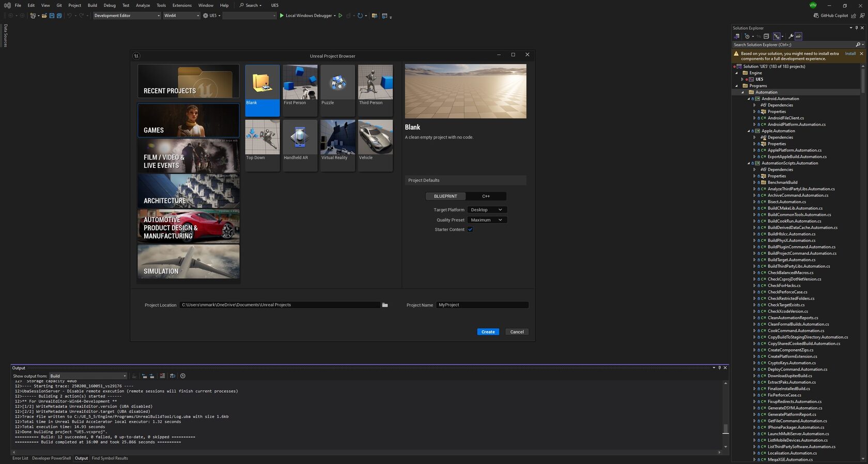Viewport: 868px width, 464px height.
Task: Open the File menu
Action: 18,5
